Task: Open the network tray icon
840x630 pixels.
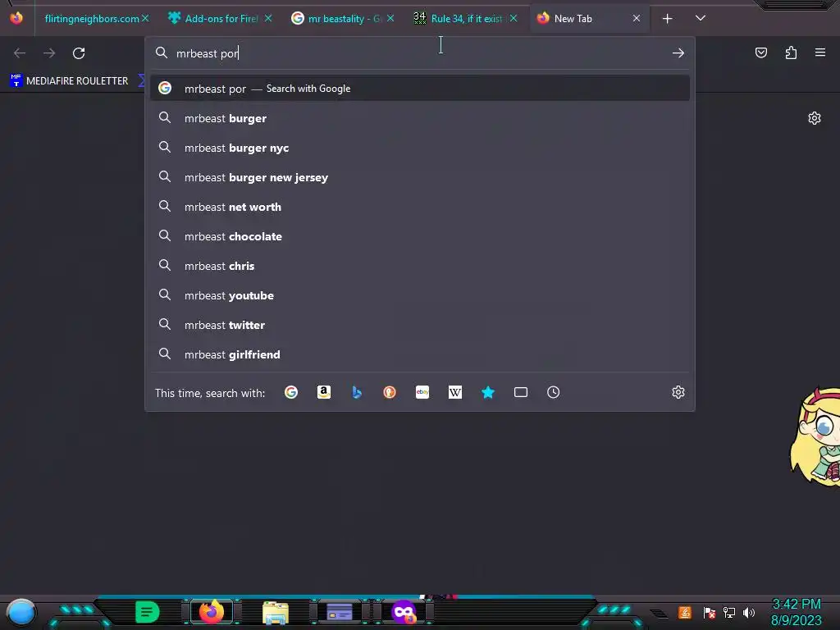Action: pos(729,612)
